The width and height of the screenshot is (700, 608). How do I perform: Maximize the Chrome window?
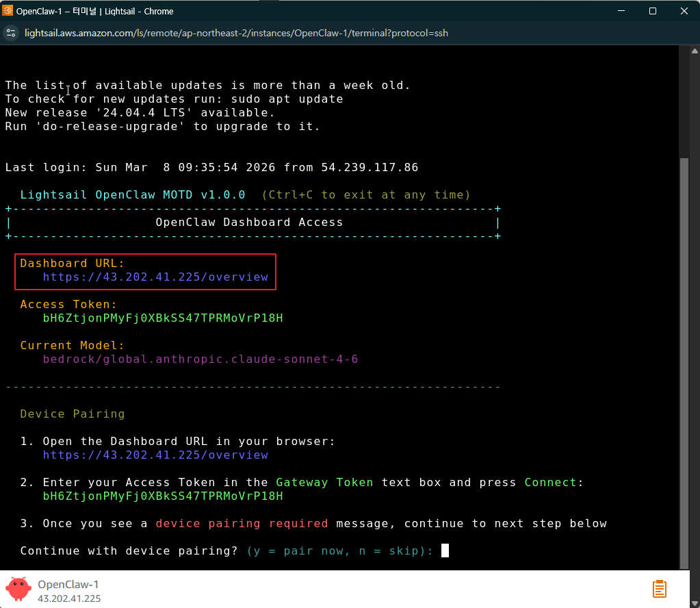[x=653, y=11]
